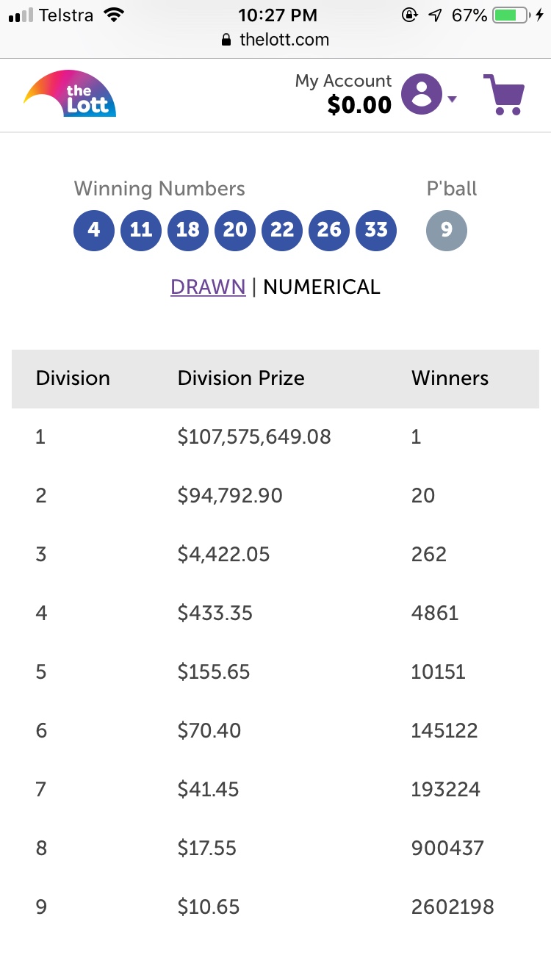This screenshot has height=980, width=551.
Task: Open My Account $0.00 balance
Action: [343, 94]
